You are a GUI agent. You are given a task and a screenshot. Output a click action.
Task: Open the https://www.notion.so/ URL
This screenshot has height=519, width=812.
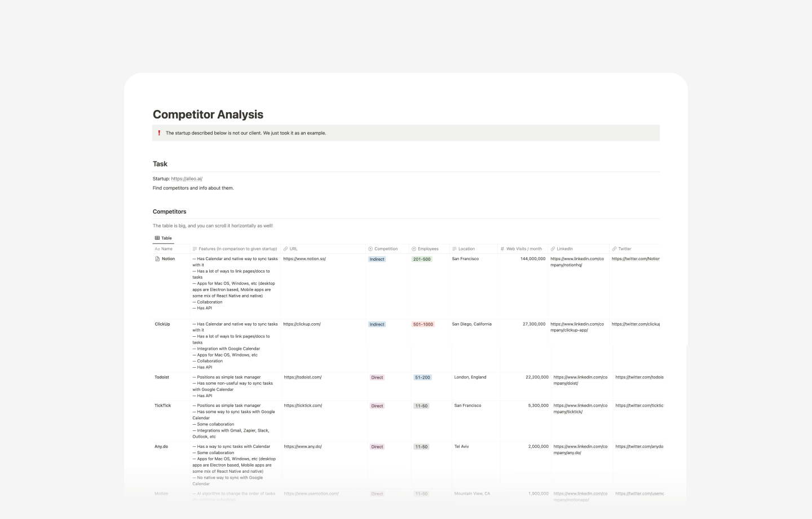[x=304, y=259]
